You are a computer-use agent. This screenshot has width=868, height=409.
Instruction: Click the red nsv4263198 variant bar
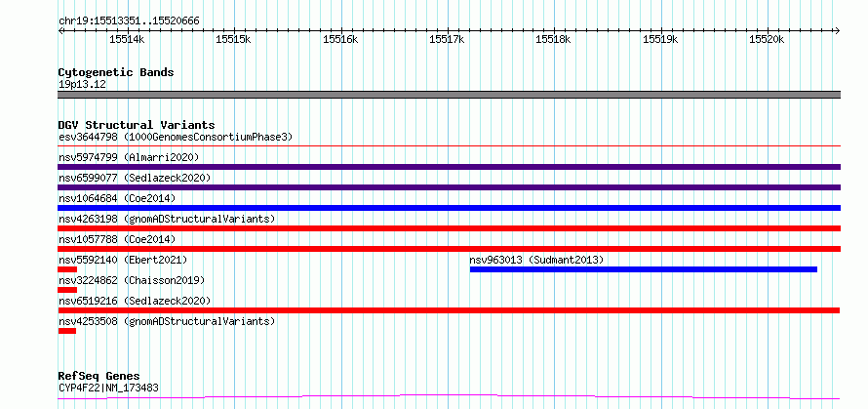(449, 228)
